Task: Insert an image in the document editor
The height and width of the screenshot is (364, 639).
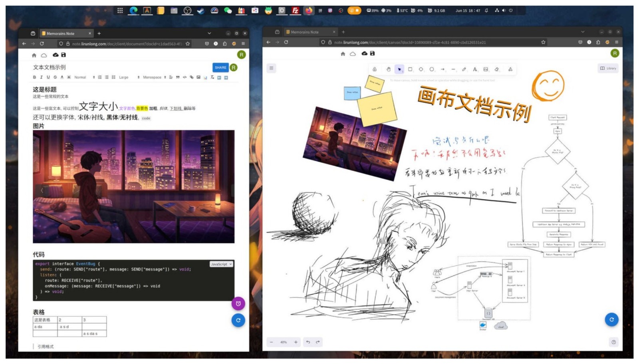Action: click(198, 77)
